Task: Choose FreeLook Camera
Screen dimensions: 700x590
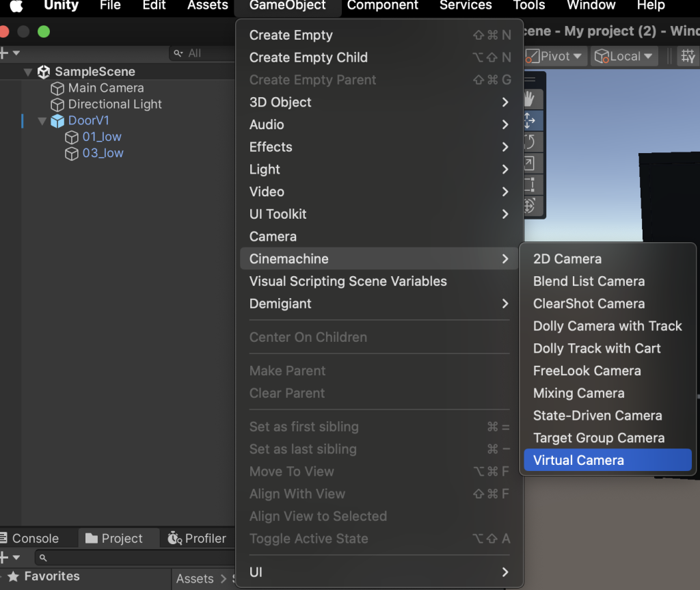Action: (x=608, y=371)
